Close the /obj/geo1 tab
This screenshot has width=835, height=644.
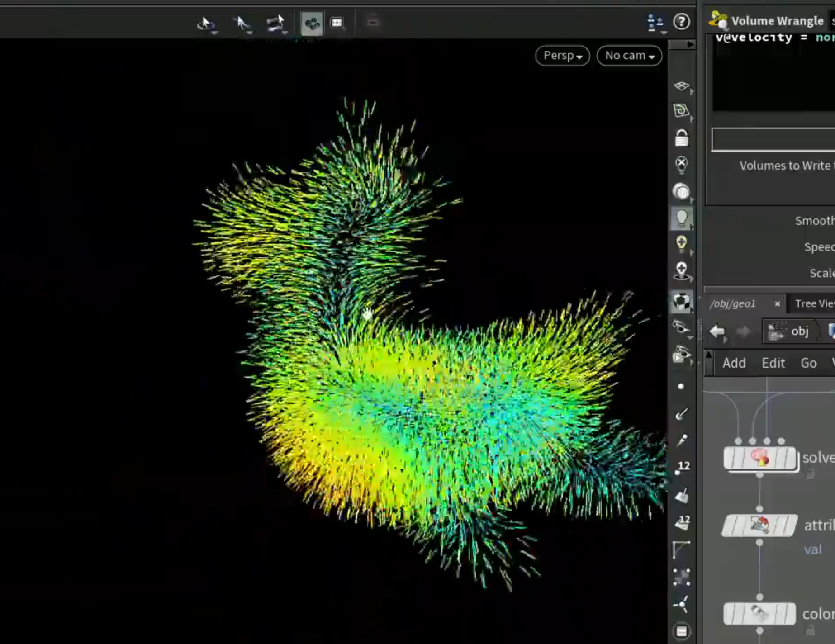point(777,304)
